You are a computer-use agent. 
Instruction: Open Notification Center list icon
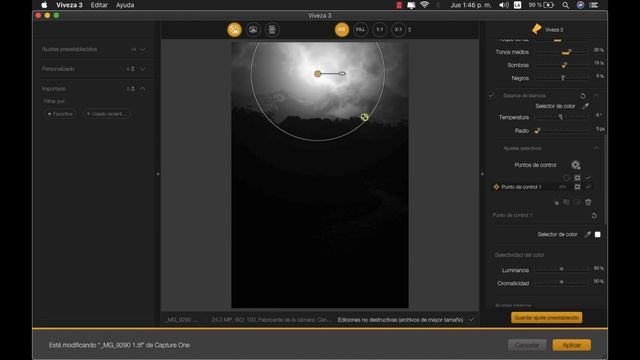594,5
